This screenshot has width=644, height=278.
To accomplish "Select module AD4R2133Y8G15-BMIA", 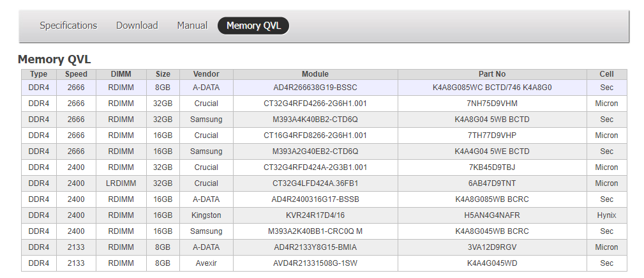I will tap(315, 247).
